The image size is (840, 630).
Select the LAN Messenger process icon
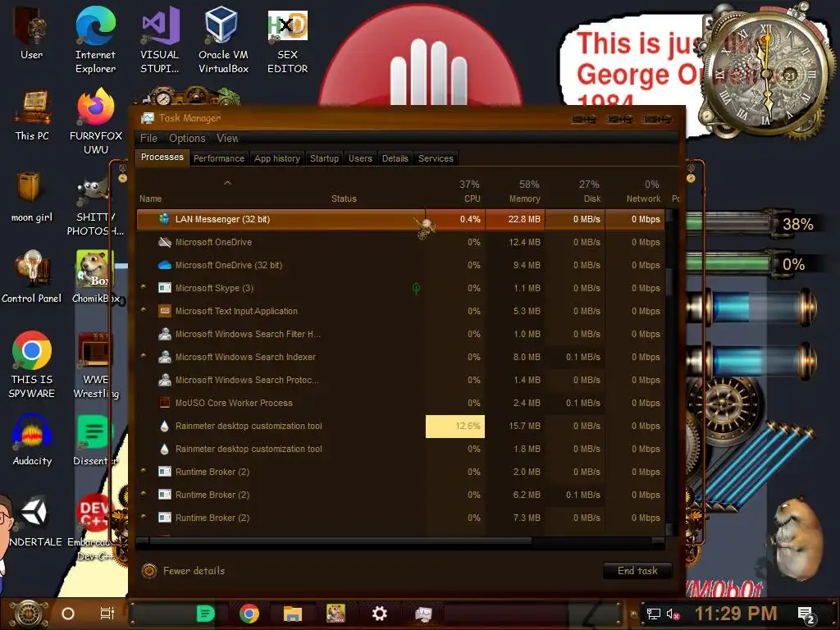(164, 218)
